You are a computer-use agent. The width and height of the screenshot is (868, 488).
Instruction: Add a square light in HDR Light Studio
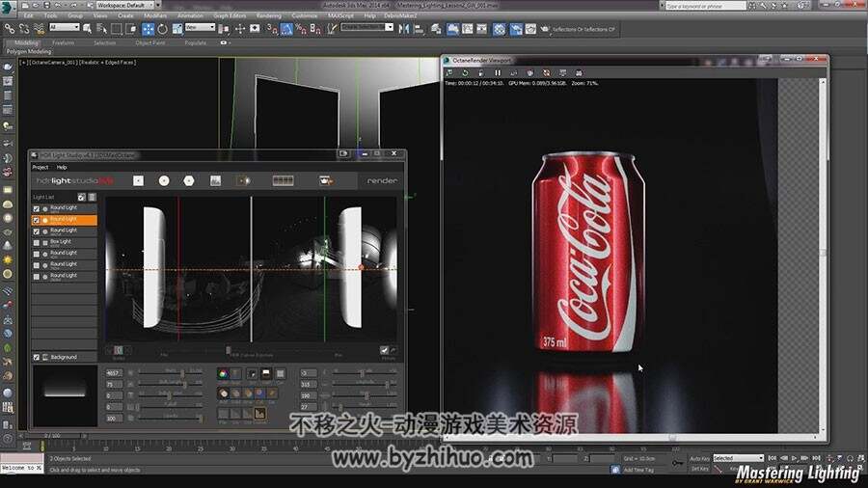coord(138,181)
